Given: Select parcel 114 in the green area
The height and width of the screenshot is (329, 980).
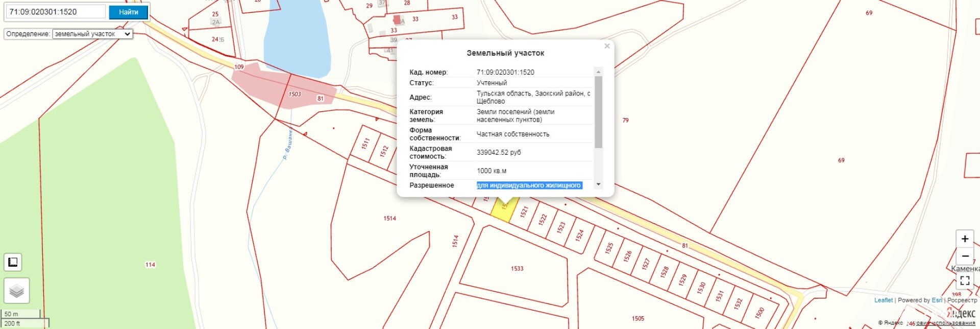Looking at the screenshot, I should pos(150,265).
